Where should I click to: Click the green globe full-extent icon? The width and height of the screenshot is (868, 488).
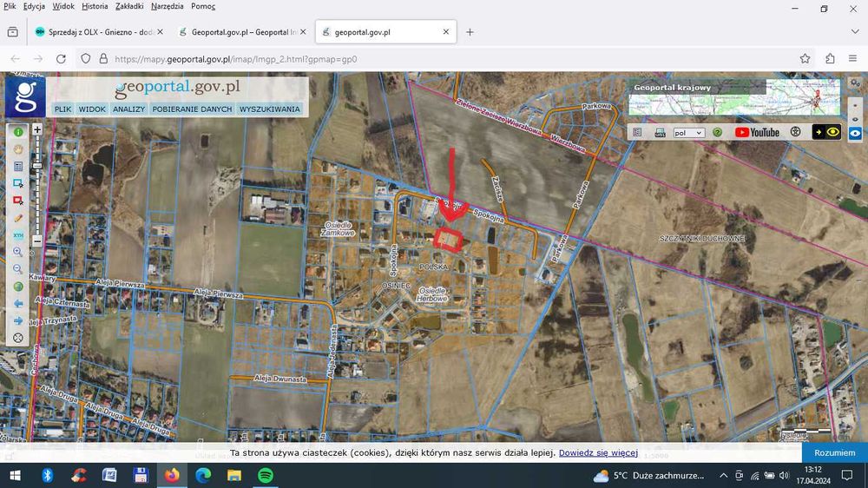(x=18, y=287)
